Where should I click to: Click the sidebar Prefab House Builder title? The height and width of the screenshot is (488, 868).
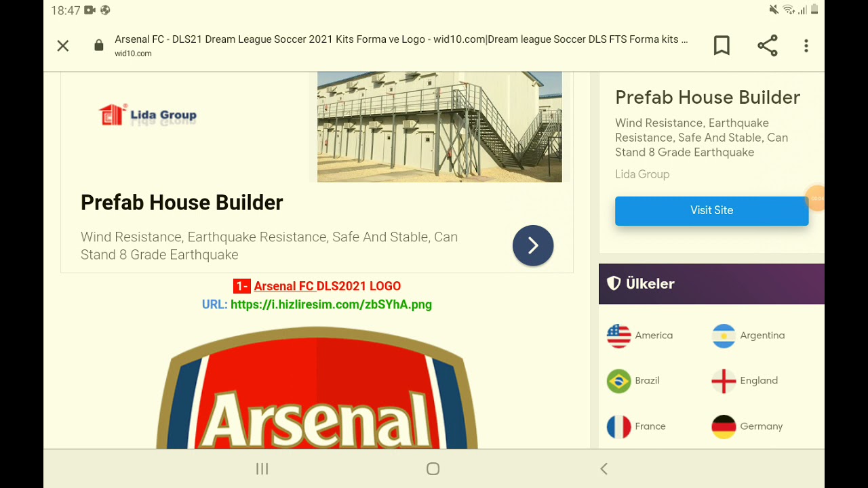[x=707, y=98]
